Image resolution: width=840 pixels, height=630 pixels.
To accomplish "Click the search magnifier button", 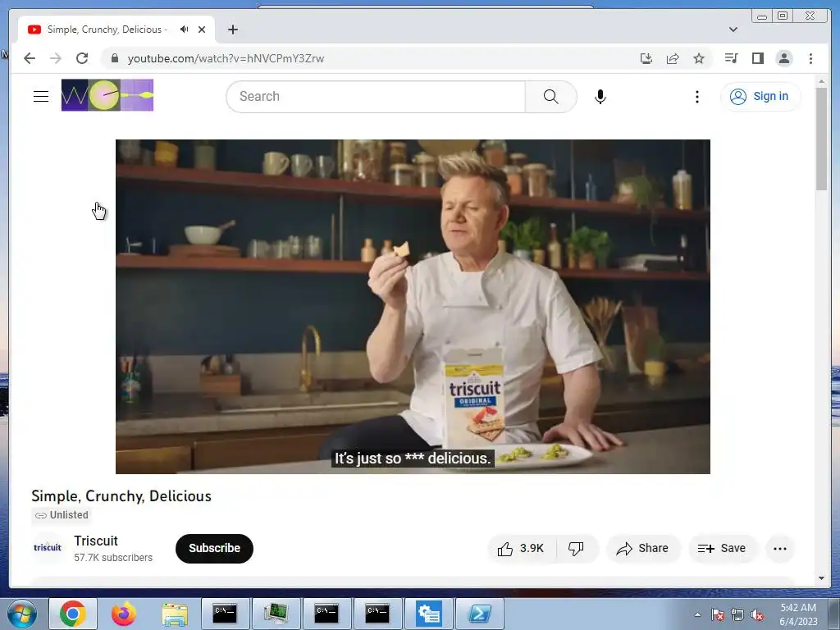I will [550, 97].
